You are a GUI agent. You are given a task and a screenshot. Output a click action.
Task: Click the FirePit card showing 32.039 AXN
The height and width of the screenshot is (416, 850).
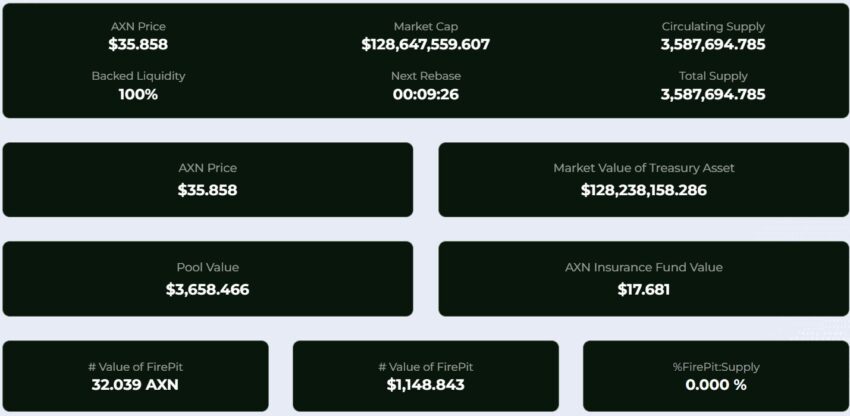(136, 376)
